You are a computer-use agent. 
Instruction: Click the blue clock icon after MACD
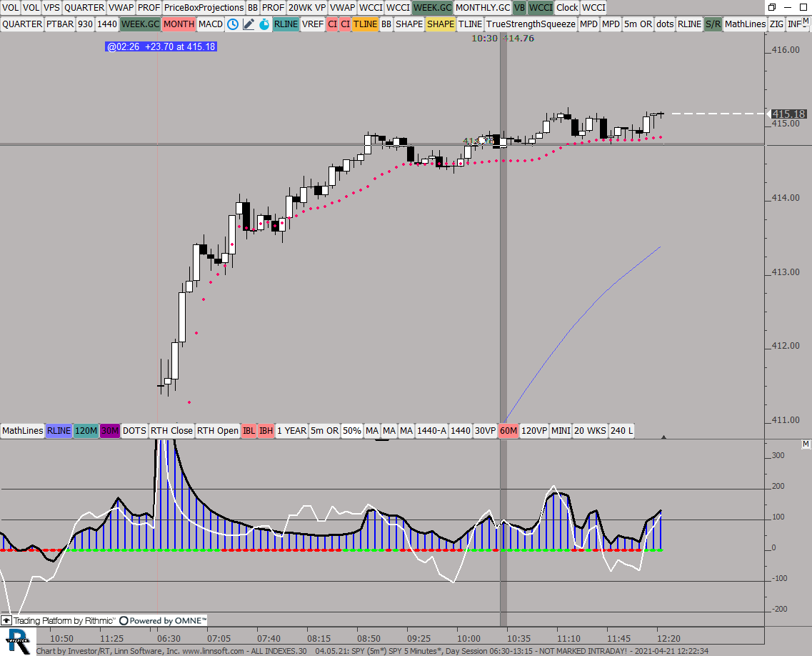pyautogui.click(x=233, y=24)
